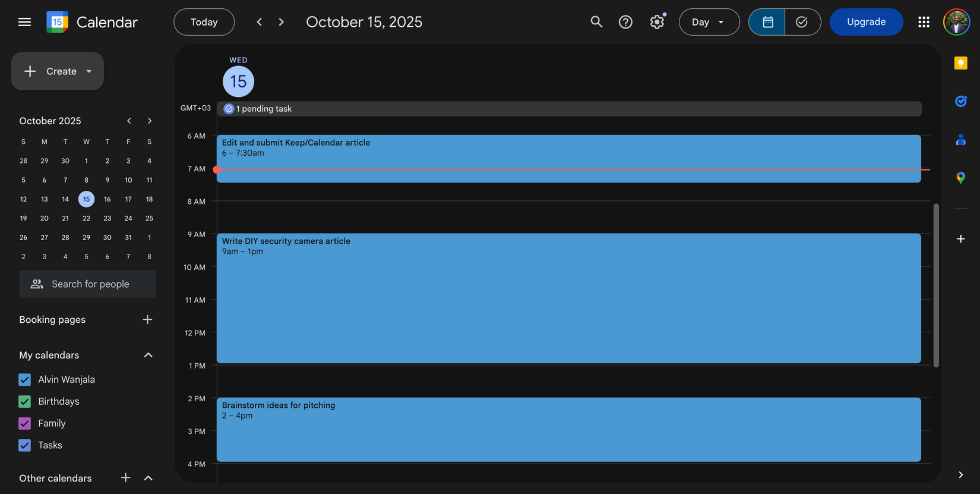Switch to the Calendar view tab
Viewport: 980px width, 494px height.
pyautogui.click(x=767, y=22)
